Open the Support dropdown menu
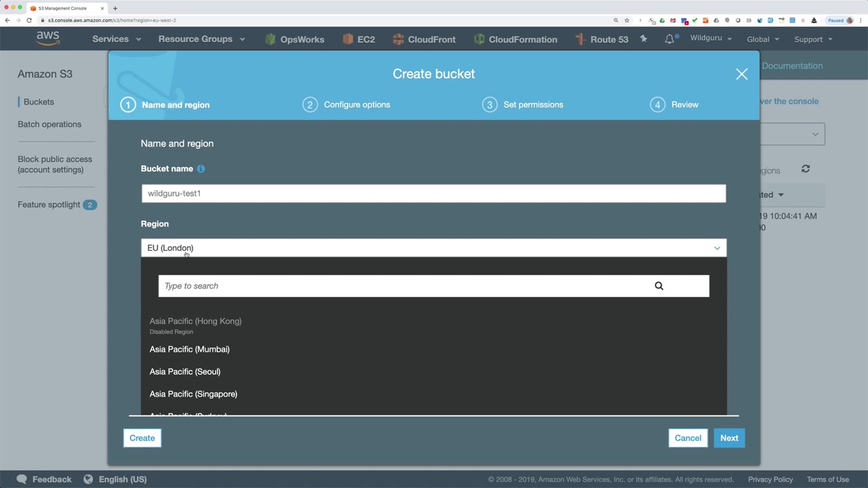This screenshot has width=868, height=488. (x=813, y=39)
